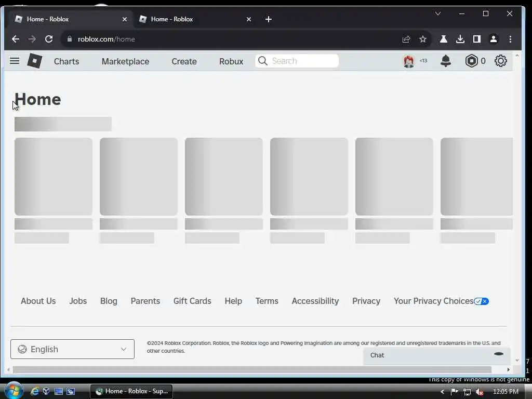Open the Terms footer link

pyautogui.click(x=267, y=301)
